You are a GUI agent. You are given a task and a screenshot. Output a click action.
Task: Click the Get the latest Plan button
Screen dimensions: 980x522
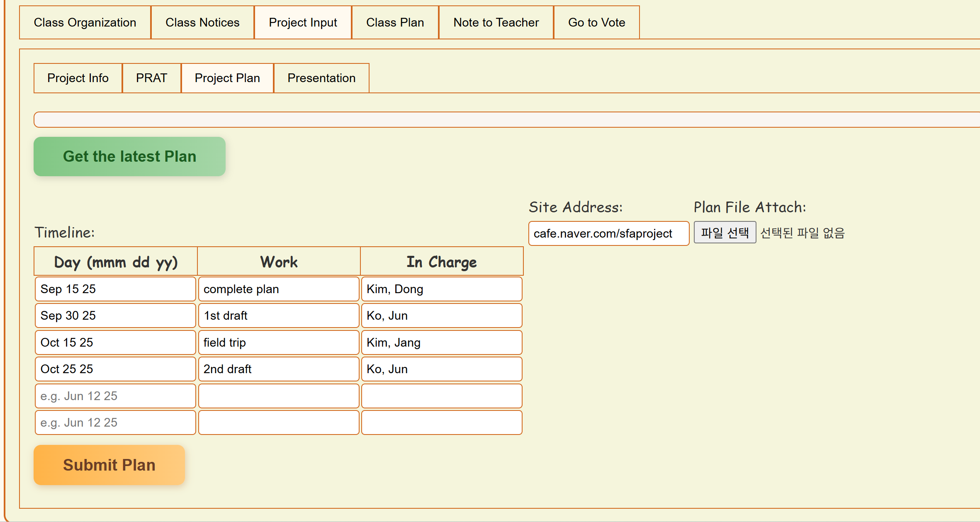[x=129, y=156]
